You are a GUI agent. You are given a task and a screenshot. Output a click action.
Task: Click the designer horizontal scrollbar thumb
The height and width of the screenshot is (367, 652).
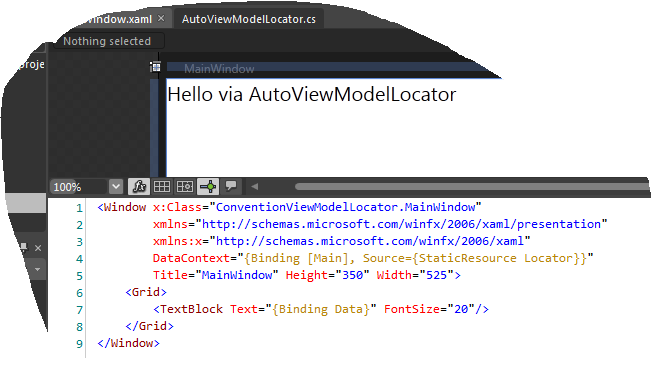(x=472, y=187)
